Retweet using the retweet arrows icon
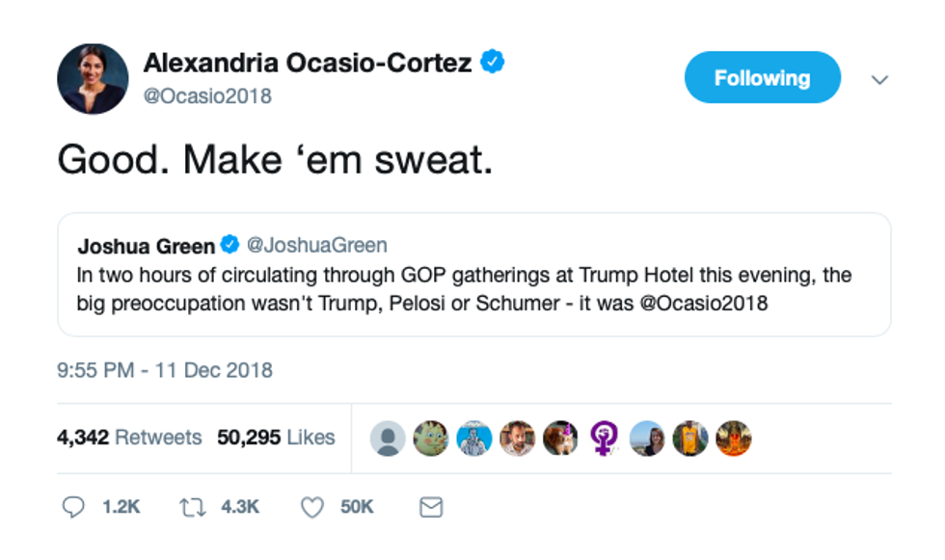This screenshot has width=945, height=560. tap(195, 507)
